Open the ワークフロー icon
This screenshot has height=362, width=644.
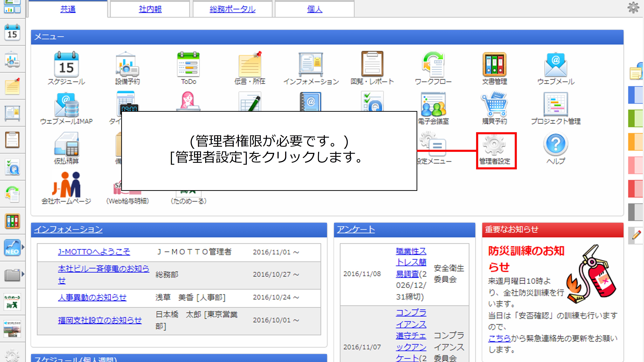[x=433, y=65]
